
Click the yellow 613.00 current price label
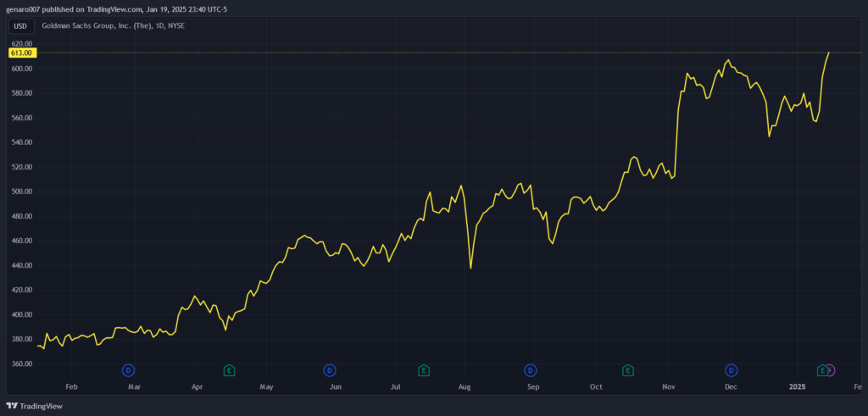21,53
